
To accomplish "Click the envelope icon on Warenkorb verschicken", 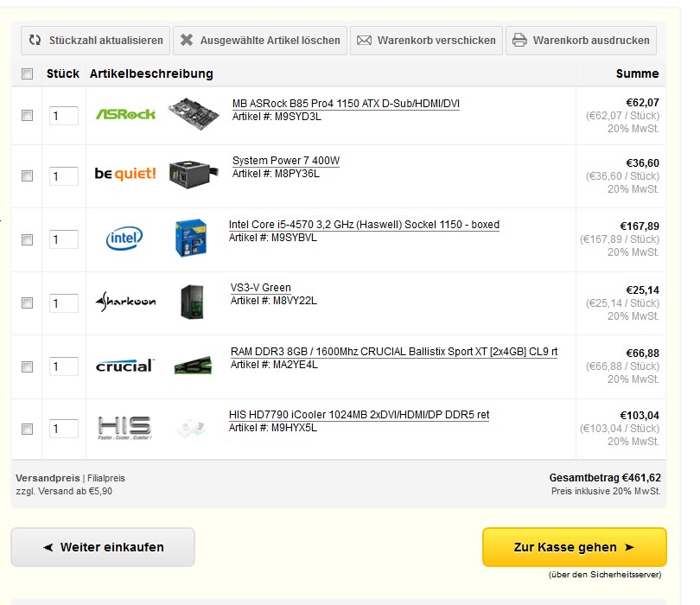I will [364, 41].
